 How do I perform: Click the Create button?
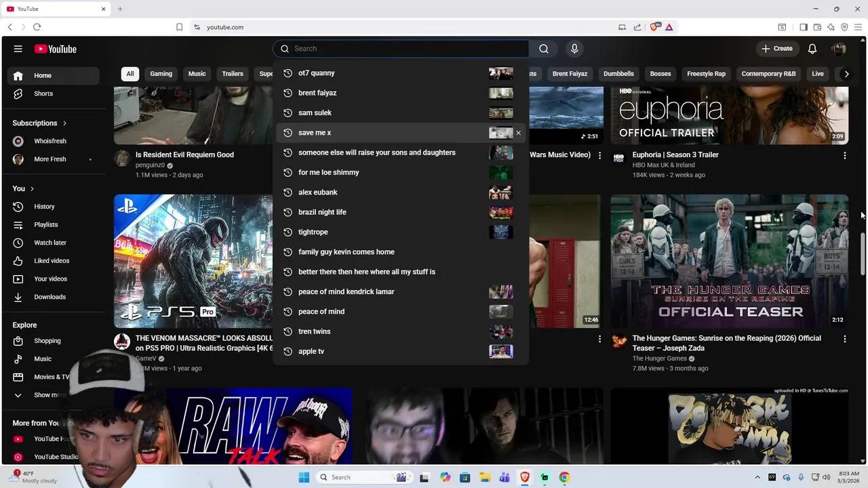click(x=777, y=48)
